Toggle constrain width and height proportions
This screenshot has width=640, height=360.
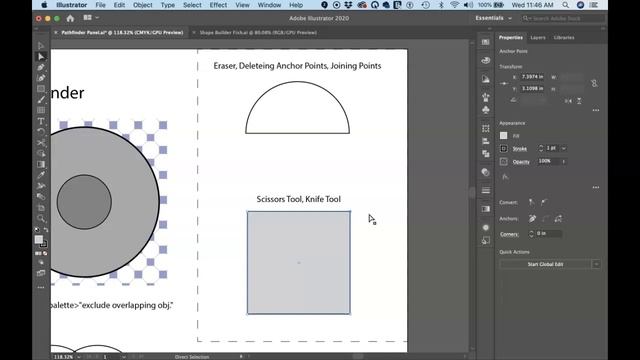coord(594,83)
